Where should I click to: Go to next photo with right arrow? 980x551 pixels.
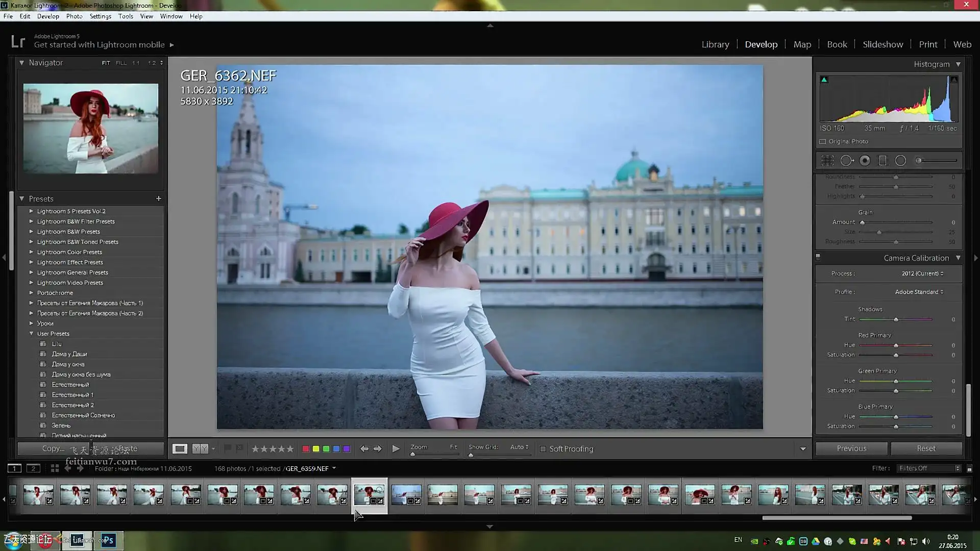[378, 448]
